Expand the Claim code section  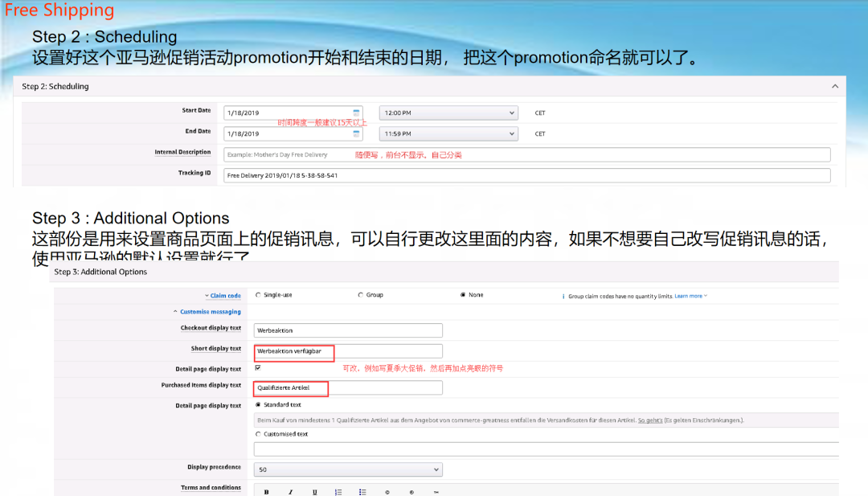click(x=223, y=296)
